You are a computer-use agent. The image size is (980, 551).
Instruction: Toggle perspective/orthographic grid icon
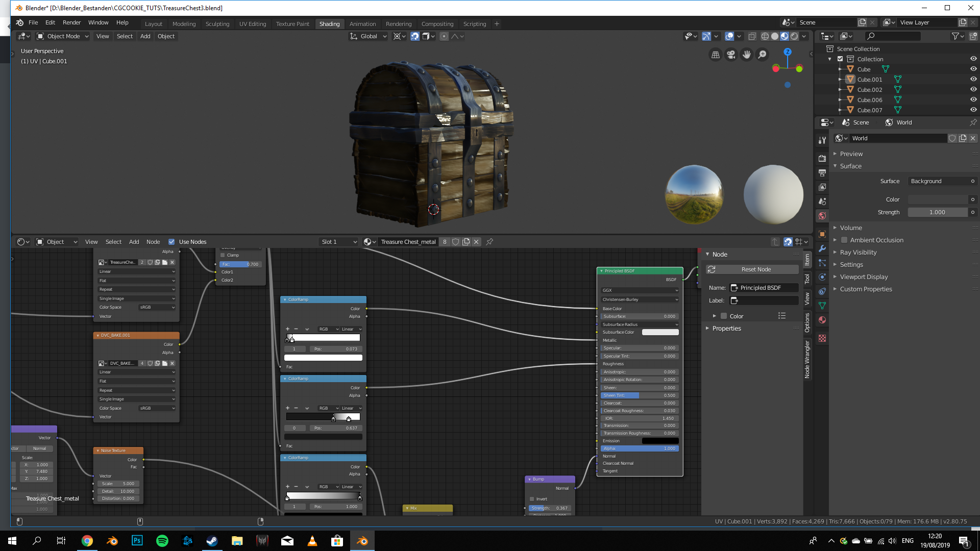click(x=716, y=55)
